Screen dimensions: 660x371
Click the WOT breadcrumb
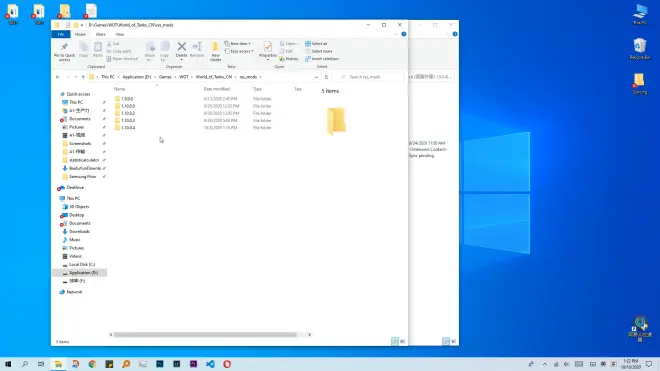pos(184,77)
